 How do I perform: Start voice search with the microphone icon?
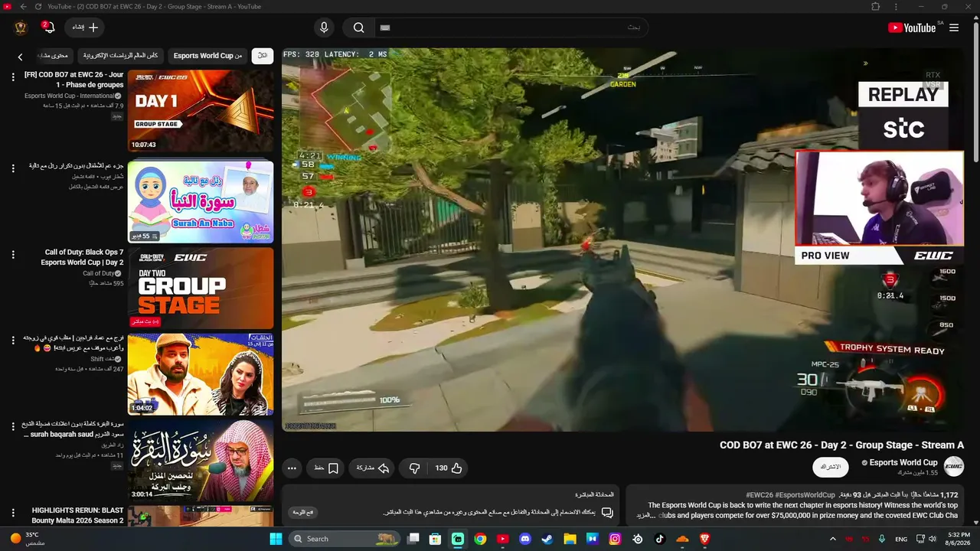point(324,28)
